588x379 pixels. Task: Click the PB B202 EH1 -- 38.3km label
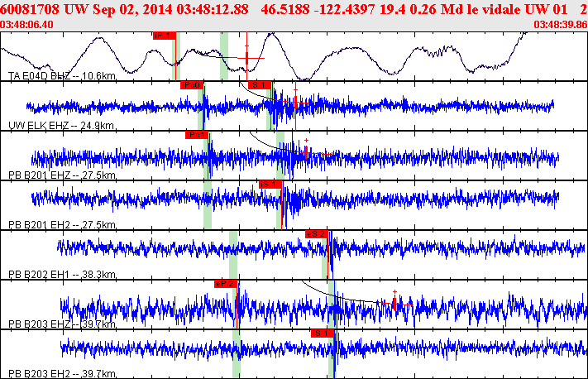pos(62,274)
